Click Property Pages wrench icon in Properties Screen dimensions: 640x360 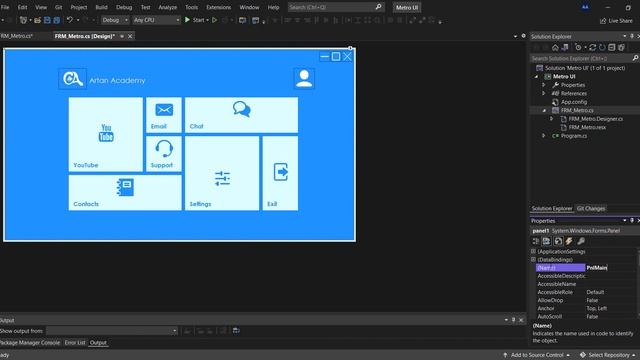point(581,241)
